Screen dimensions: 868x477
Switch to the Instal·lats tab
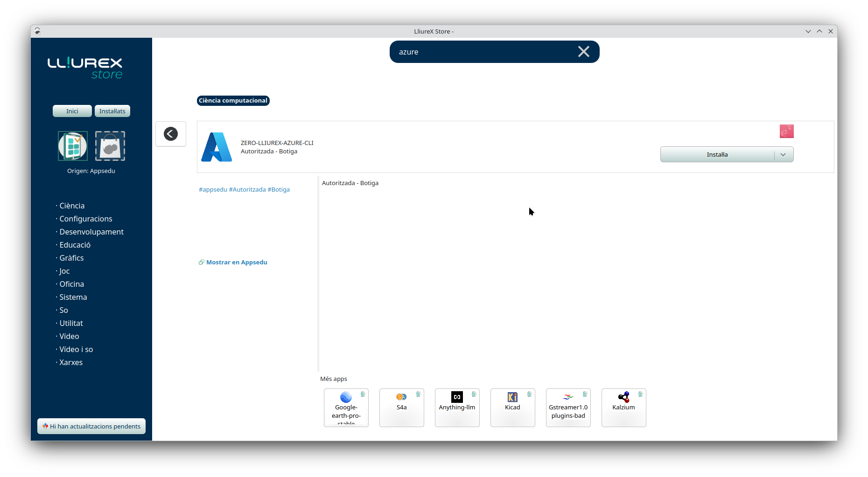click(x=112, y=111)
